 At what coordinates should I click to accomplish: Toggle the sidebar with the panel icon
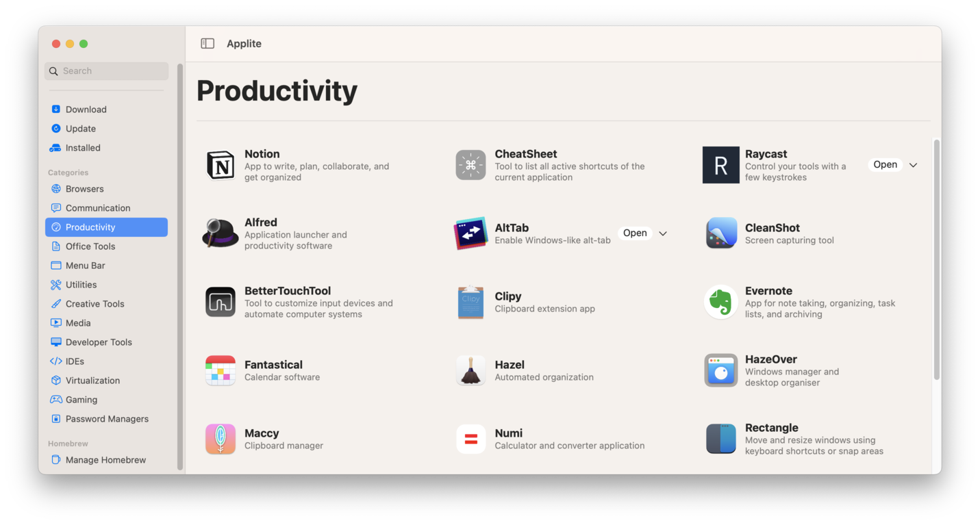coord(207,43)
